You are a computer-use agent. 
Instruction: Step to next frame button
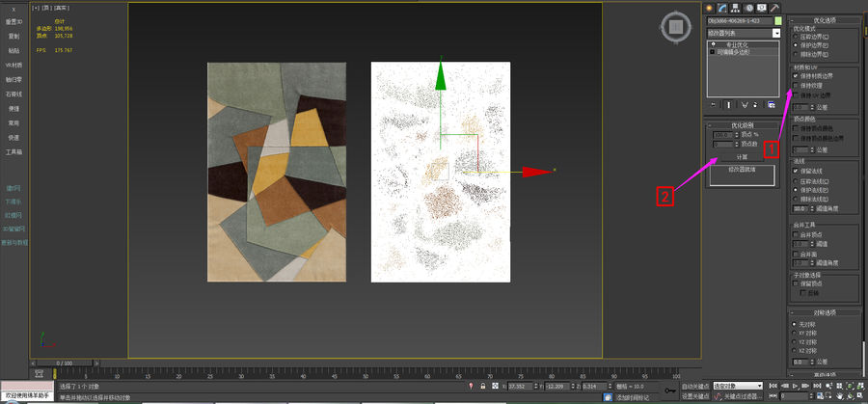pyautogui.click(x=806, y=385)
